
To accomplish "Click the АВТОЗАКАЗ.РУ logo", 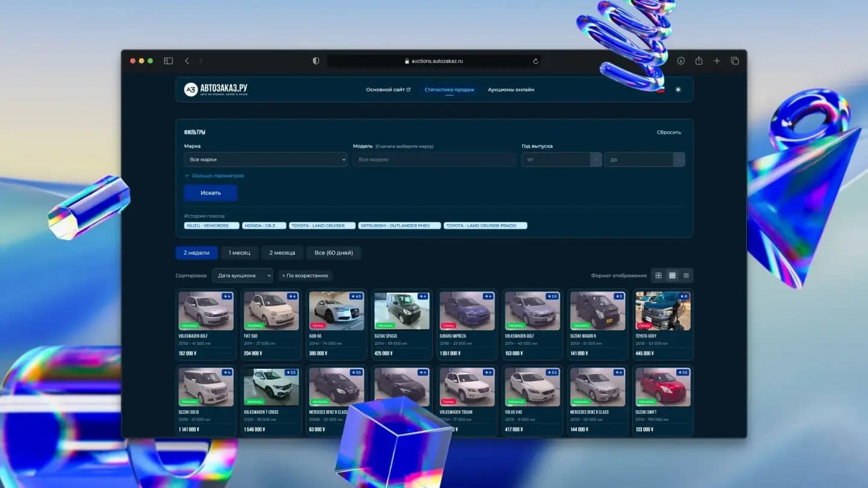I will tap(217, 89).
